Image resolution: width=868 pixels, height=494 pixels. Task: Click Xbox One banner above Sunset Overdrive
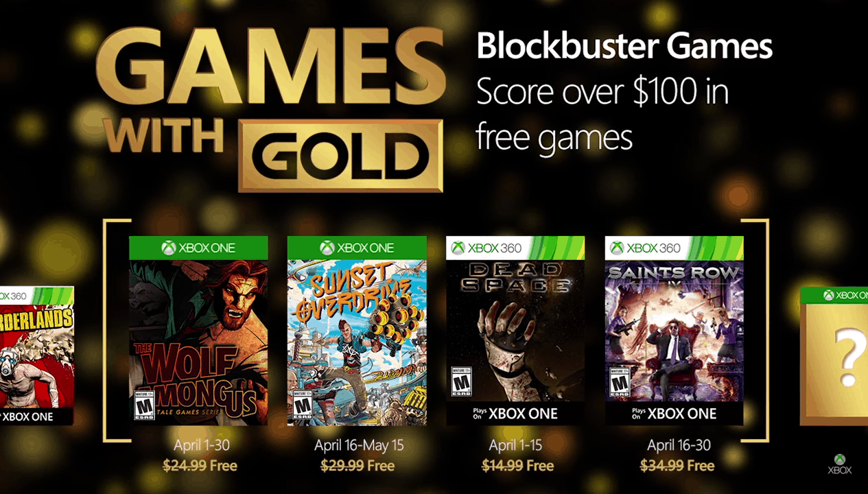(357, 248)
